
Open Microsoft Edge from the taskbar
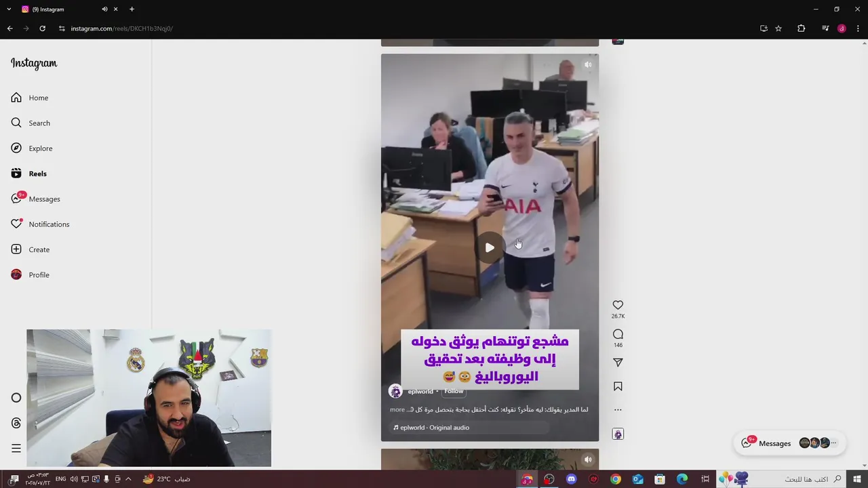pyautogui.click(x=682, y=479)
